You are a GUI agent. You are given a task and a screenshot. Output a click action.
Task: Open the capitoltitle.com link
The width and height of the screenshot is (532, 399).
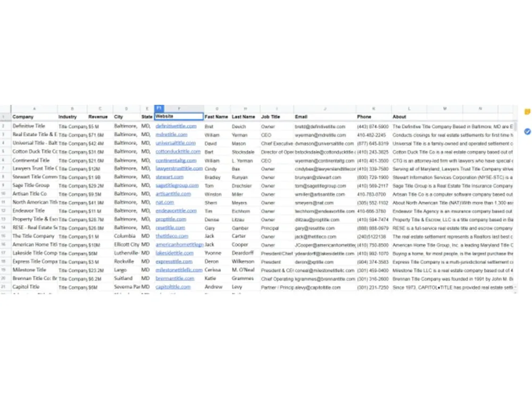173,287
